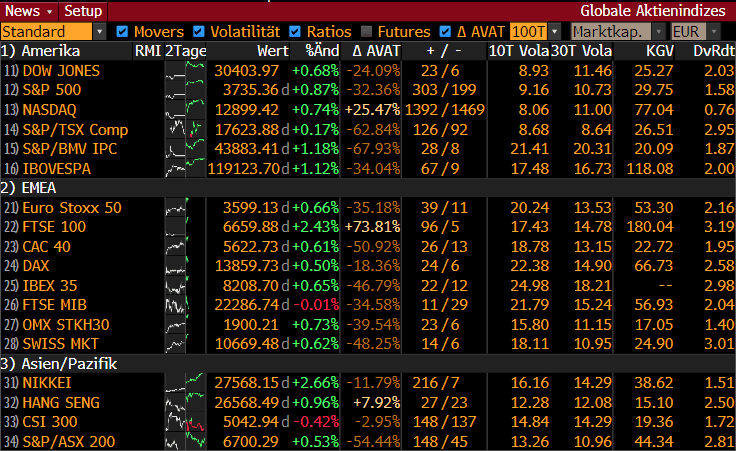Open the CSI 300 2-day sparkline chart
The width and height of the screenshot is (736, 451).
coord(185,421)
